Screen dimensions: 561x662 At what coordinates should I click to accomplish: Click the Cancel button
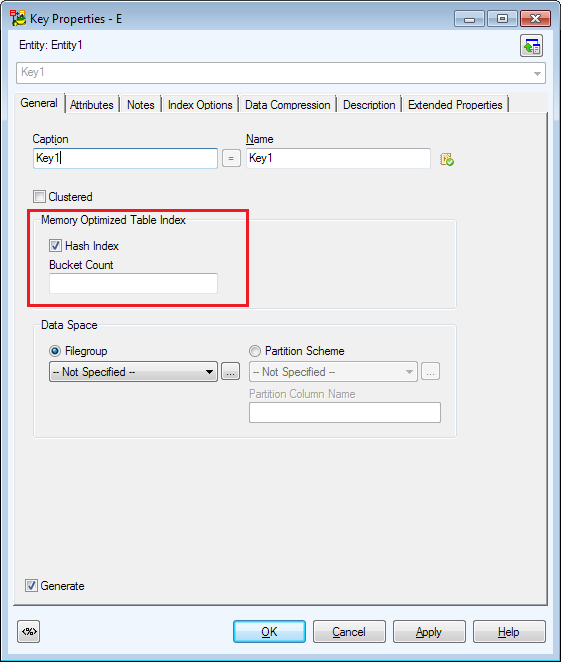coord(349,632)
